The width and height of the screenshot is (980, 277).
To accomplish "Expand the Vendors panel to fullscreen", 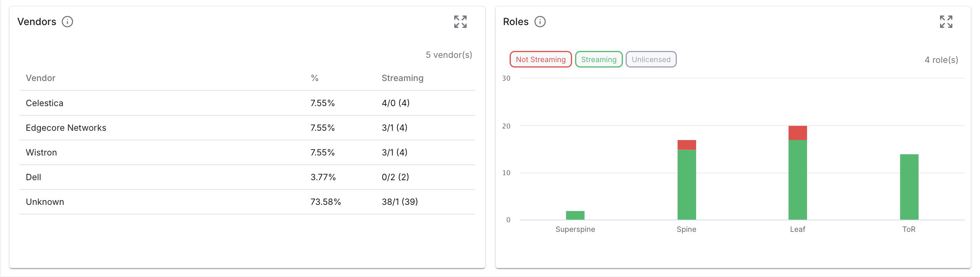I will pyautogui.click(x=460, y=22).
